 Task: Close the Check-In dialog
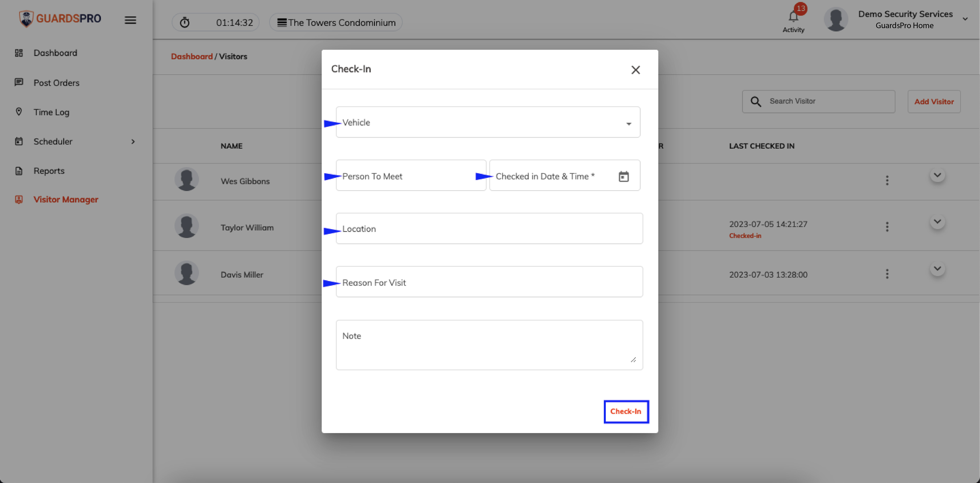(635, 70)
